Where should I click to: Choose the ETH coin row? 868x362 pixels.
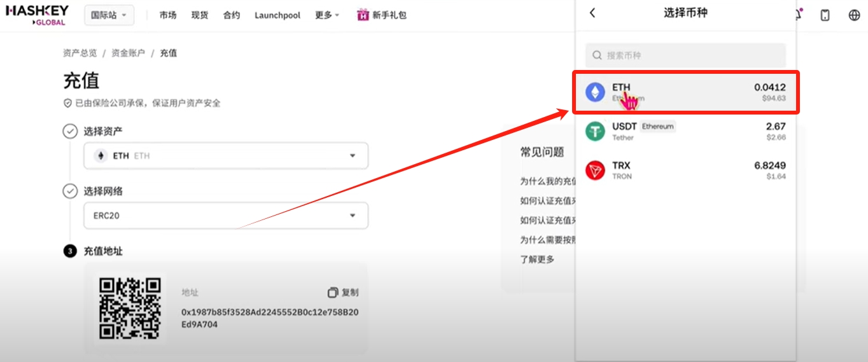685,92
